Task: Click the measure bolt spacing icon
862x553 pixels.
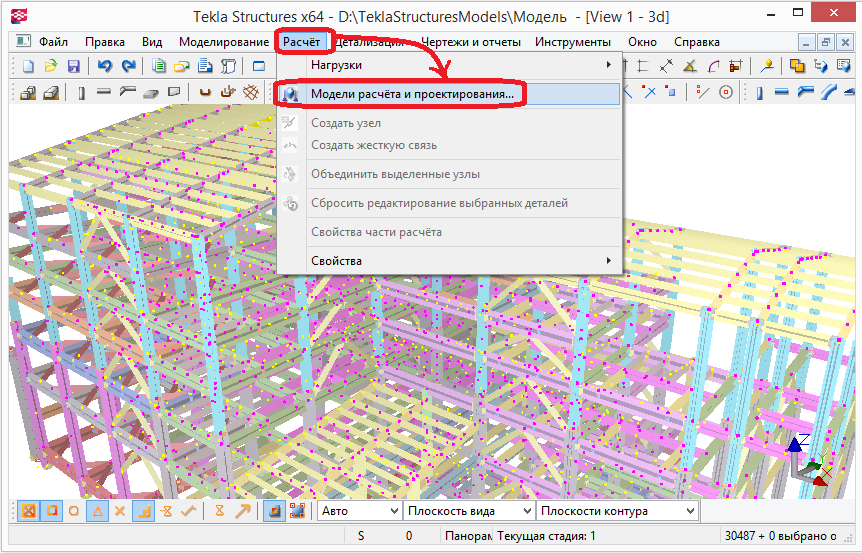Action: coord(736,67)
